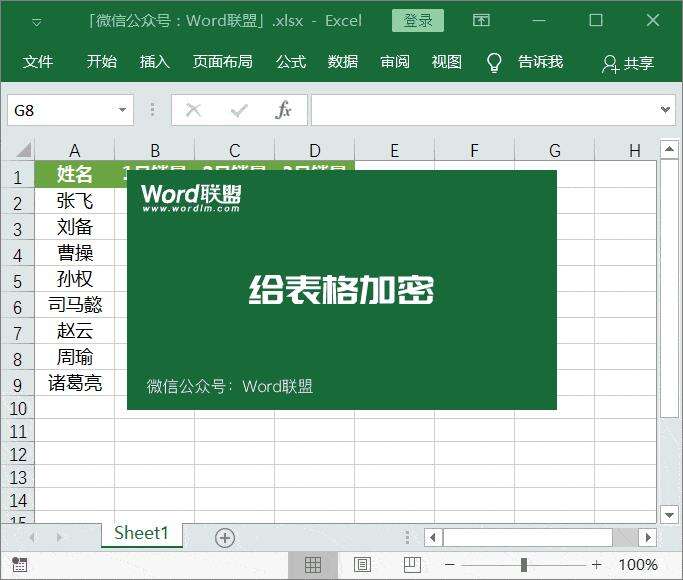
Task: Click the horizontal scrollbar thumb
Action: tap(528, 537)
